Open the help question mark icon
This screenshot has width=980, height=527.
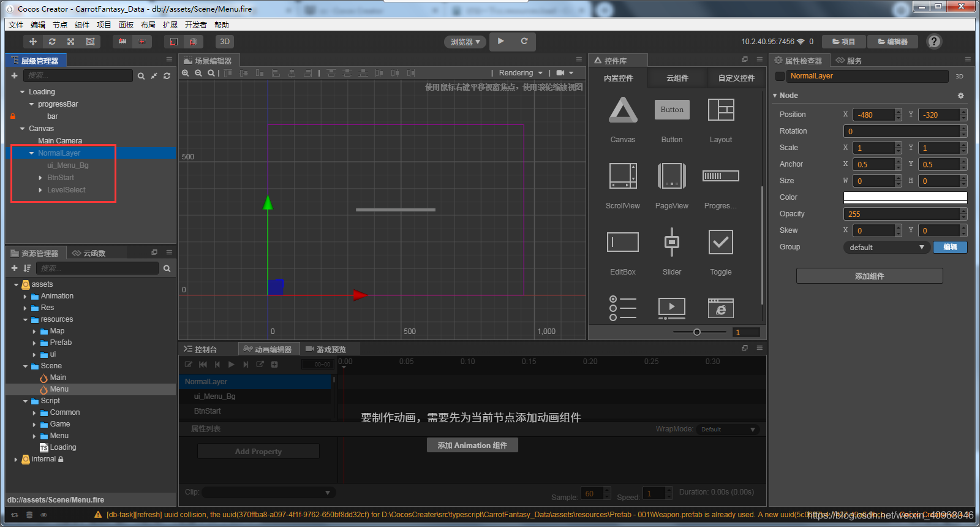point(934,42)
